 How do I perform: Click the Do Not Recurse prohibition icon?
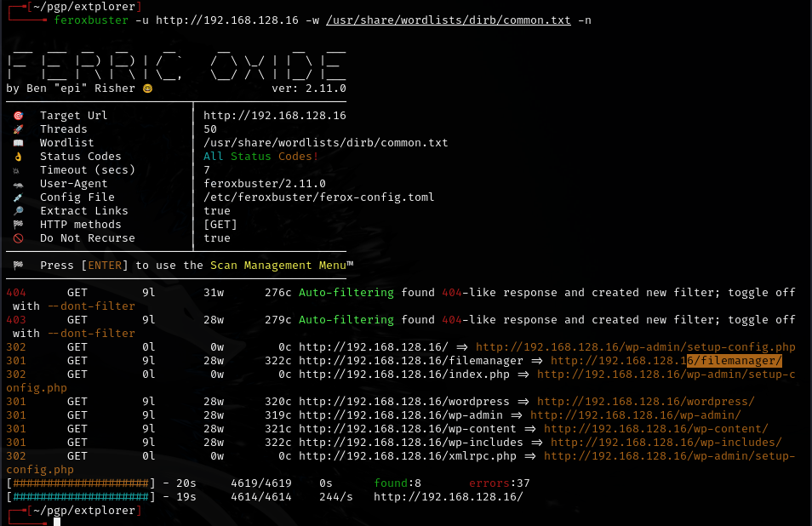pos(19,237)
